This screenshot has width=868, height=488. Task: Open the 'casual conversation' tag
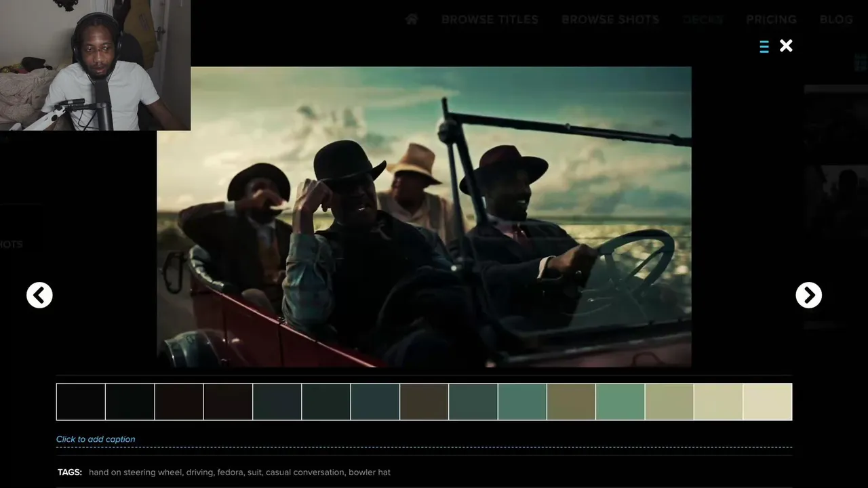(305, 472)
